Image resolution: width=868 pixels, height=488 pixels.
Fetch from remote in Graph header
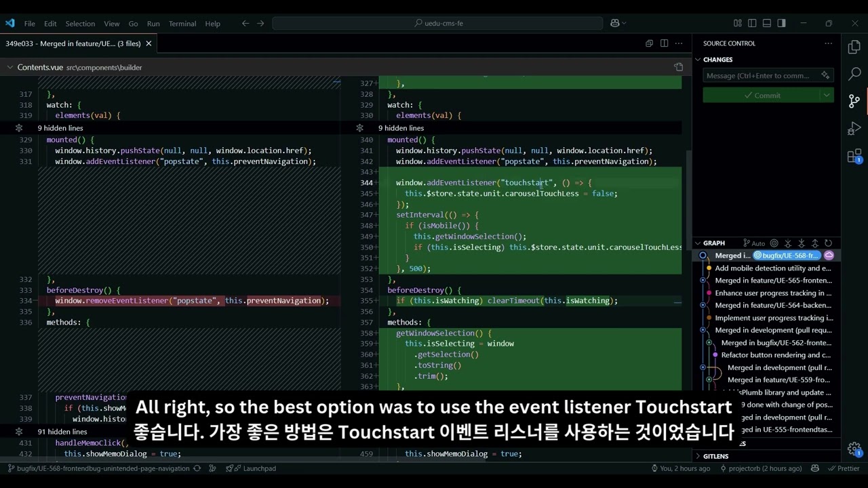pyautogui.click(x=788, y=243)
